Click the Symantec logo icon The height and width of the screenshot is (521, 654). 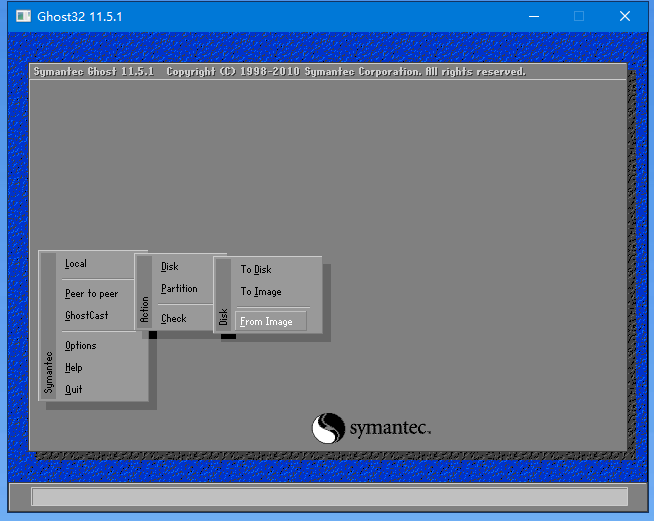click(x=328, y=428)
